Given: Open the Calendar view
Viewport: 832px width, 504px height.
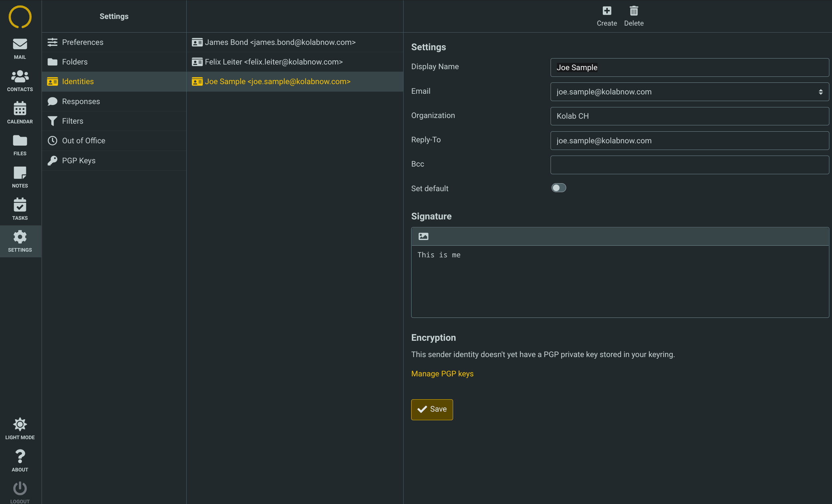Looking at the screenshot, I should point(20,113).
